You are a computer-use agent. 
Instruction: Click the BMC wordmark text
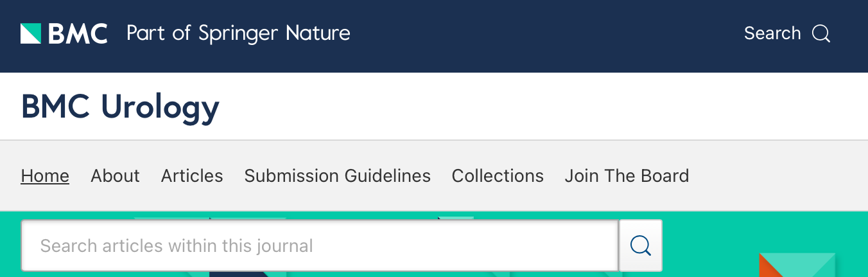[78, 33]
